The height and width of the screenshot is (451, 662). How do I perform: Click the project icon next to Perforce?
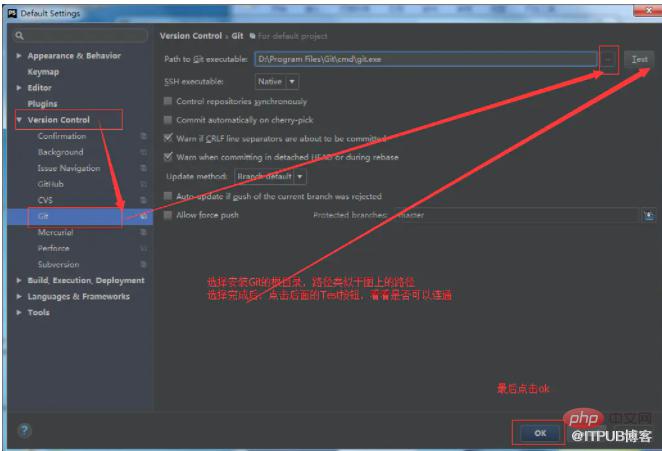coord(144,248)
